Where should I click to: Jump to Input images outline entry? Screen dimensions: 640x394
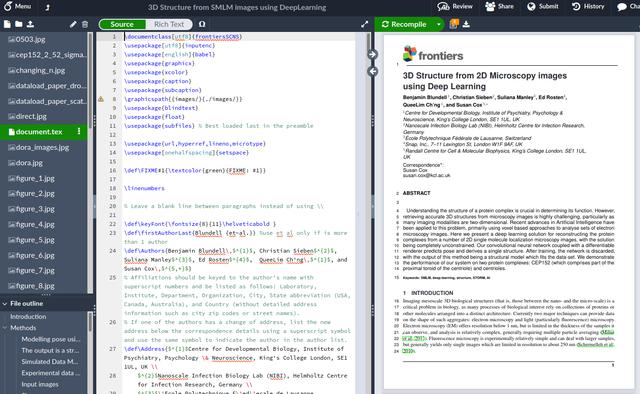pyautogui.click(x=40, y=385)
